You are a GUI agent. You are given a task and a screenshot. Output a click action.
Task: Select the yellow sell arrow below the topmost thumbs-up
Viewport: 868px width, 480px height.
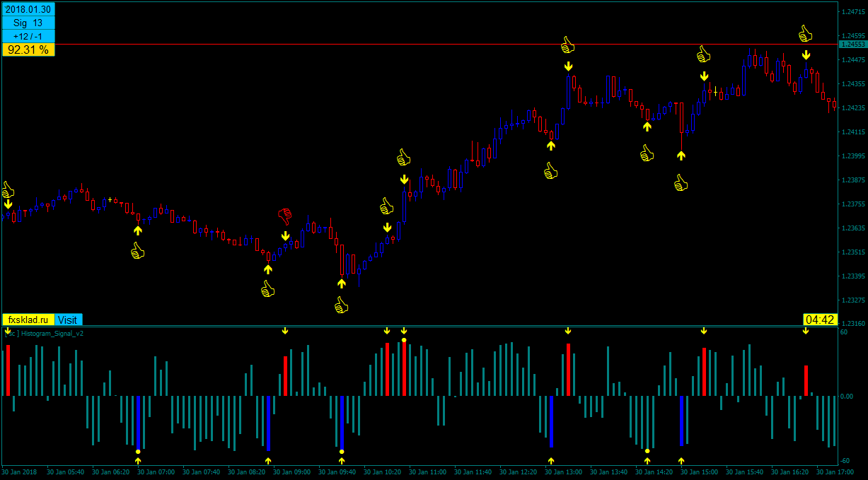click(806, 55)
